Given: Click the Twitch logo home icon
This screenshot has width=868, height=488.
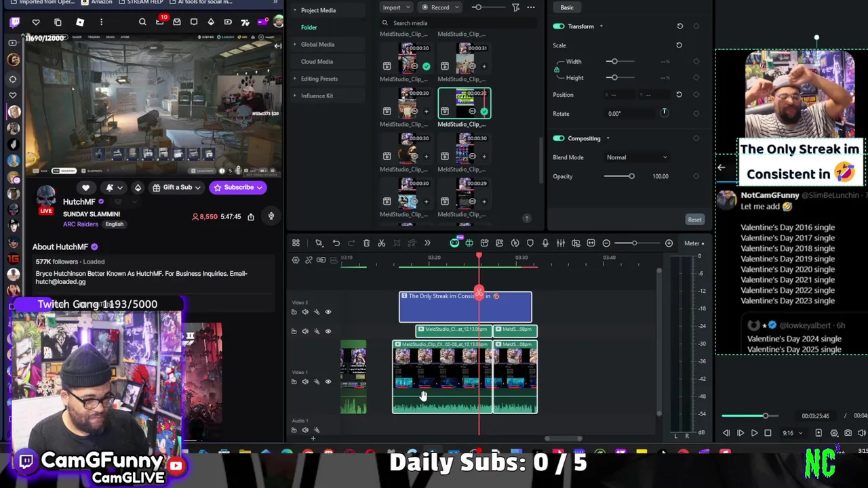Looking at the screenshot, I should [x=15, y=22].
